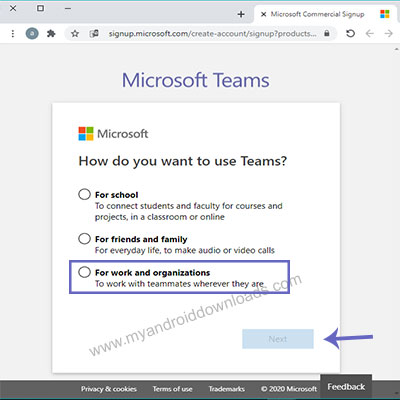Open the Feedback button
Screen dimensions: 400x400
click(346, 387)
